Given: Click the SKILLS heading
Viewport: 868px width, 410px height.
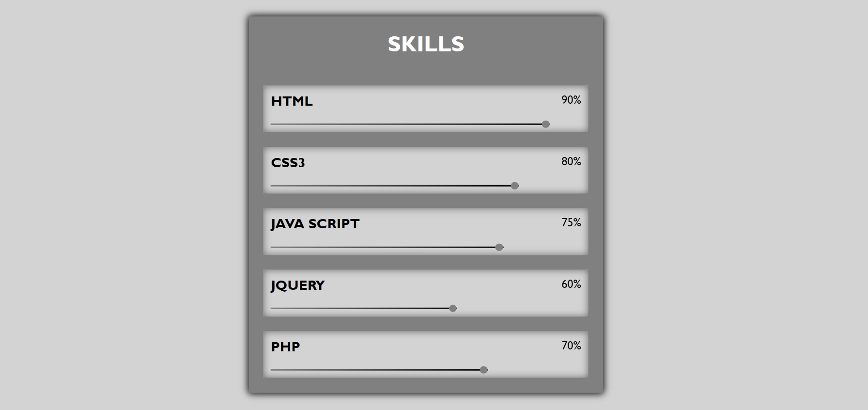Looking at the screenshot, I should pyautogui.click(x=426, y=44).
